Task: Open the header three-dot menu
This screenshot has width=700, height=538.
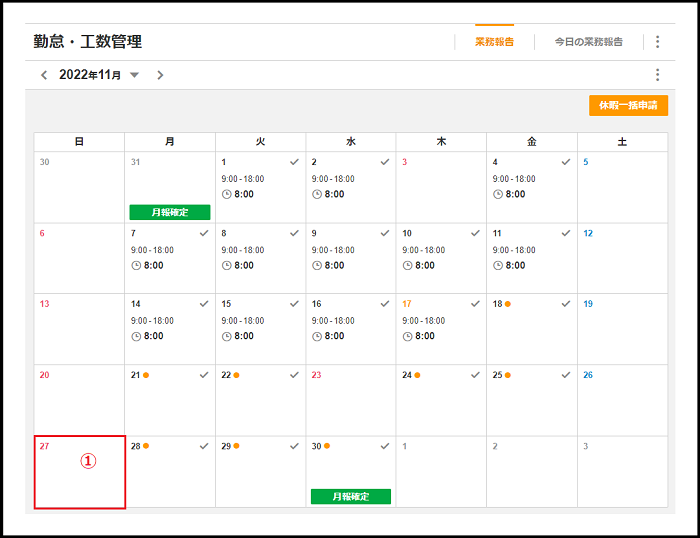Action: (657, 42)
